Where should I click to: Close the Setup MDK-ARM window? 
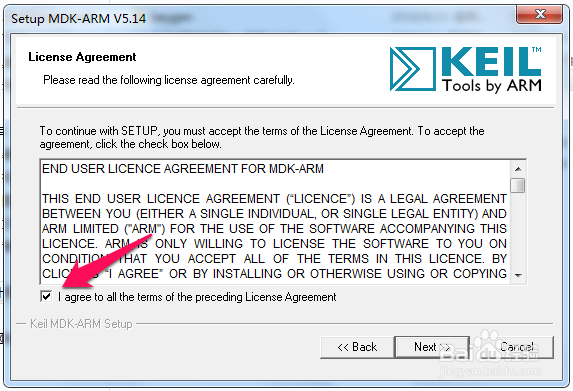(x=539, y=15)
